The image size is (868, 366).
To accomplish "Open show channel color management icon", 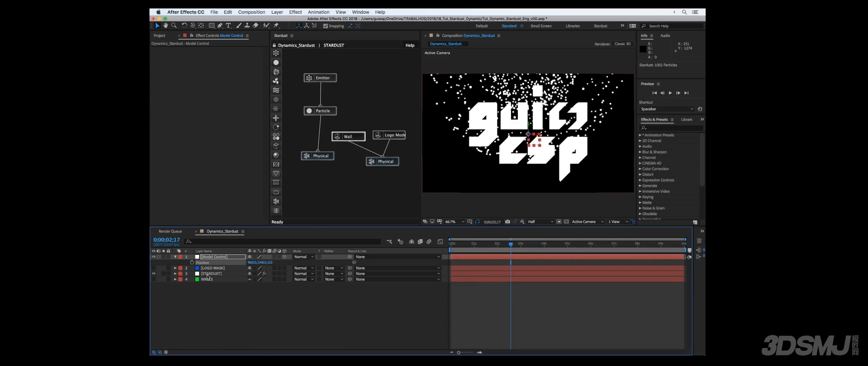I will point(522,222).
